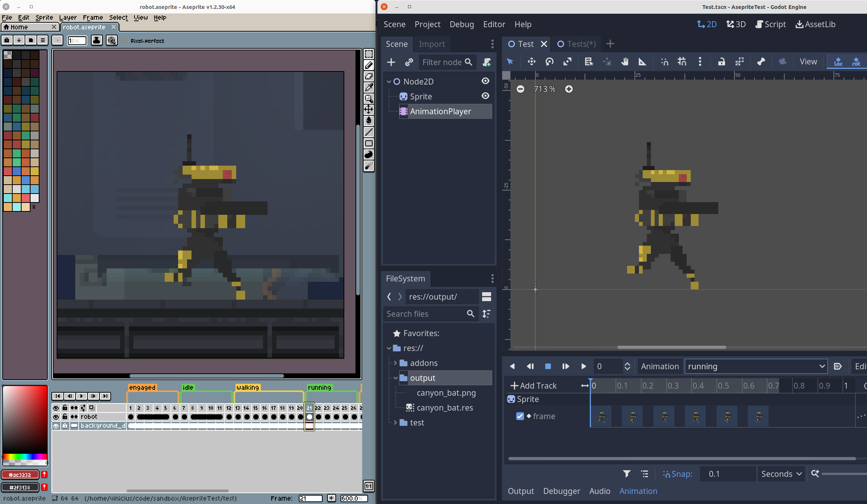Viewport: 867px width, 504px height.
Task: Open the Sprite menu in Aseprite
Action: point(44,17)
